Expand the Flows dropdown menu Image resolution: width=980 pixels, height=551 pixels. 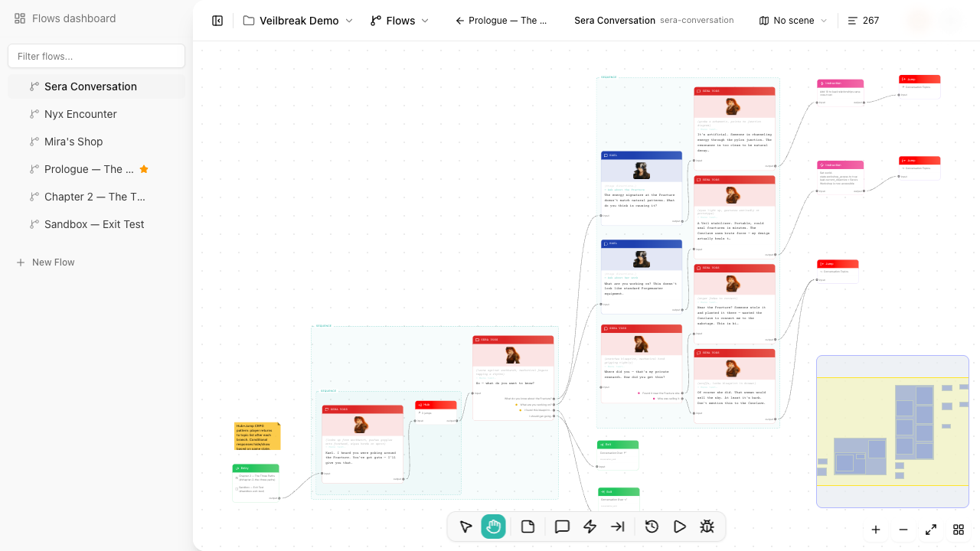[x=399, y=21]
